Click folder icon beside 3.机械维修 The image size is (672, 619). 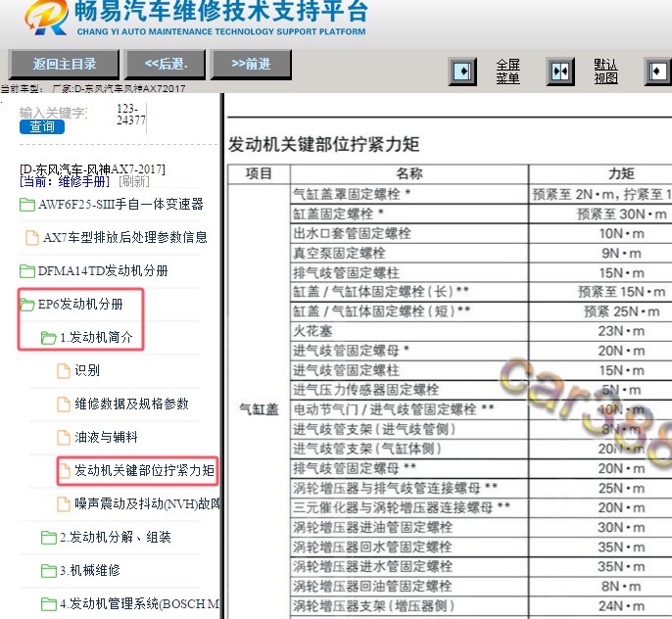[49, 571]
